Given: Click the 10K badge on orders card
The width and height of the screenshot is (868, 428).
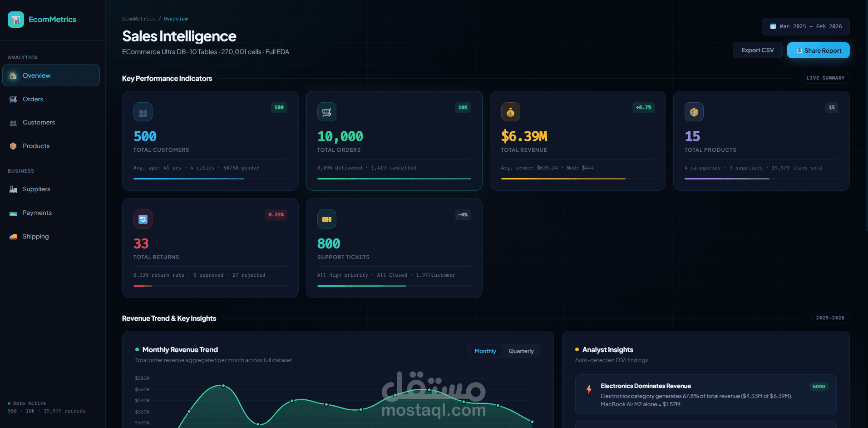Looking at the screenshot, I should (463, 108).
